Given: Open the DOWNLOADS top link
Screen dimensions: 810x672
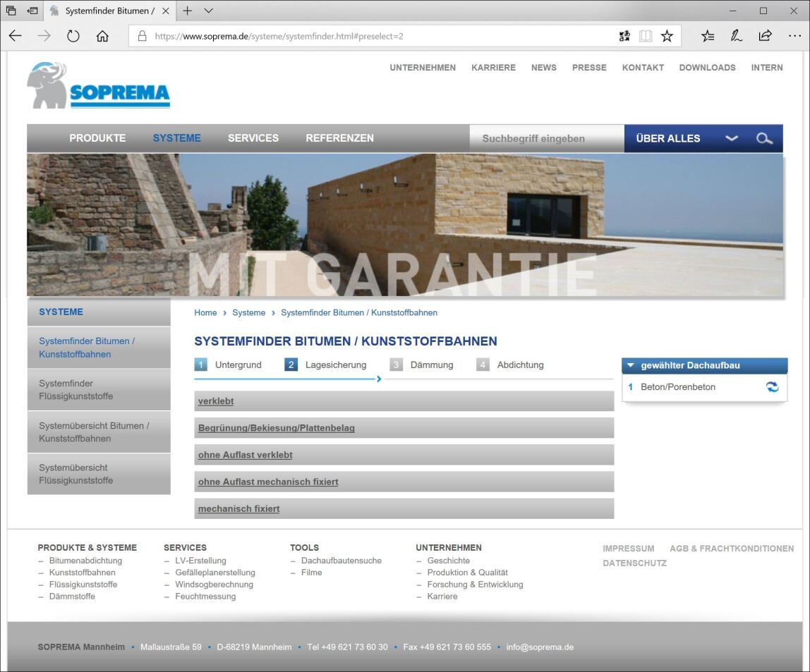Looking at the screenshot, I should 707,68.
